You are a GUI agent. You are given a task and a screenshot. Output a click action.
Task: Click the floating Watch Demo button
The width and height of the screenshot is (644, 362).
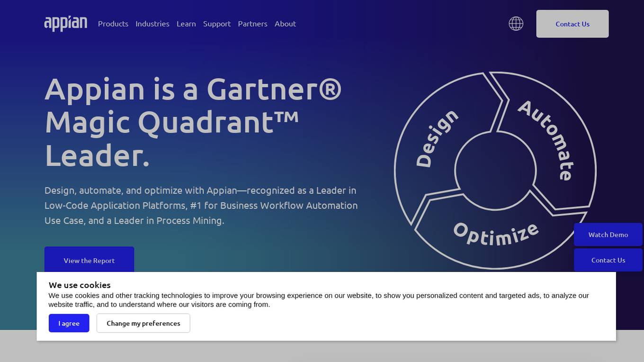(x=608, y=235)
